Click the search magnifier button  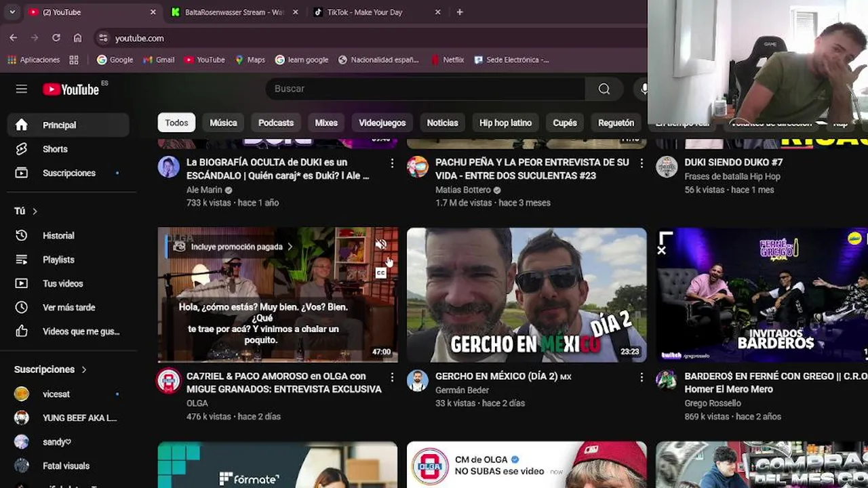[x=604, y=89]
